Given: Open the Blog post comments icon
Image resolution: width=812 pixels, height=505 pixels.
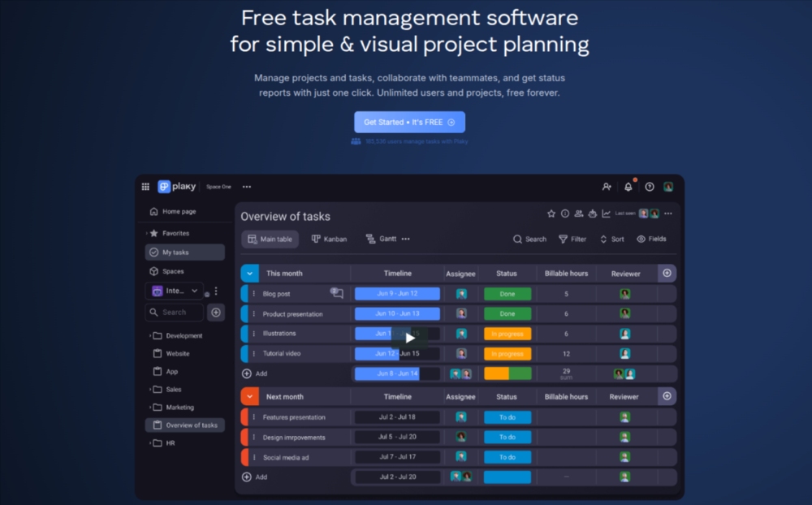Looking at the screenshot, I should [337, 293].
